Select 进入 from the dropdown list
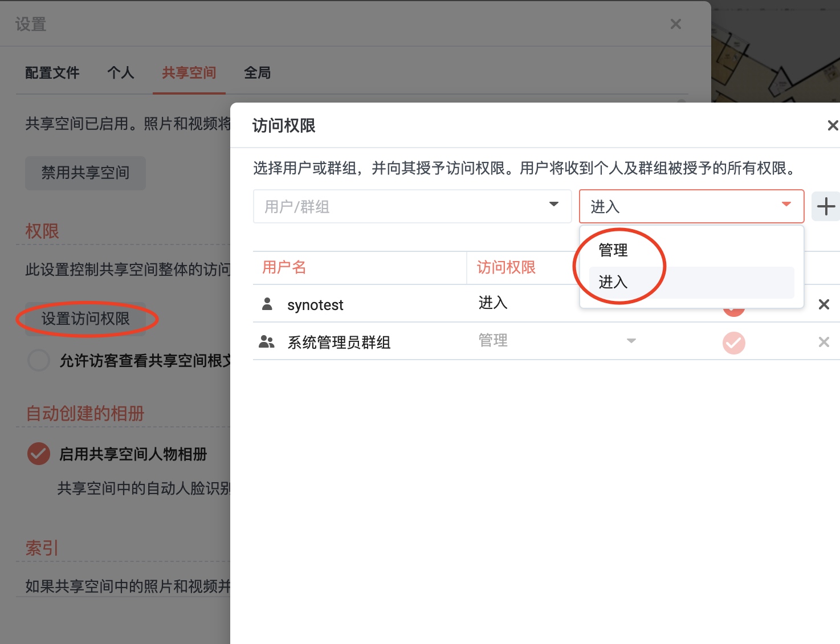 [691, 282]
